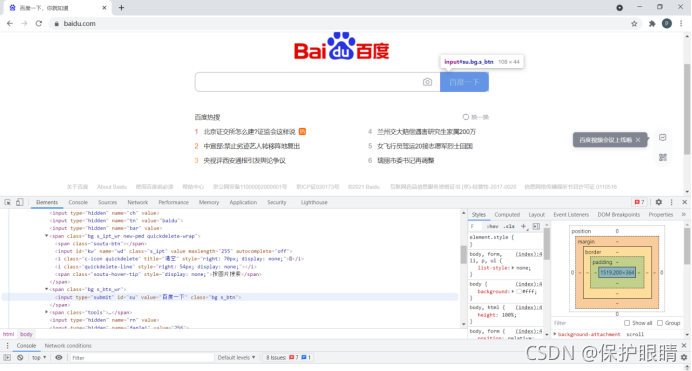Open hot search item number 5
This screenshot has width=692, height=371.
coord(425,146)
